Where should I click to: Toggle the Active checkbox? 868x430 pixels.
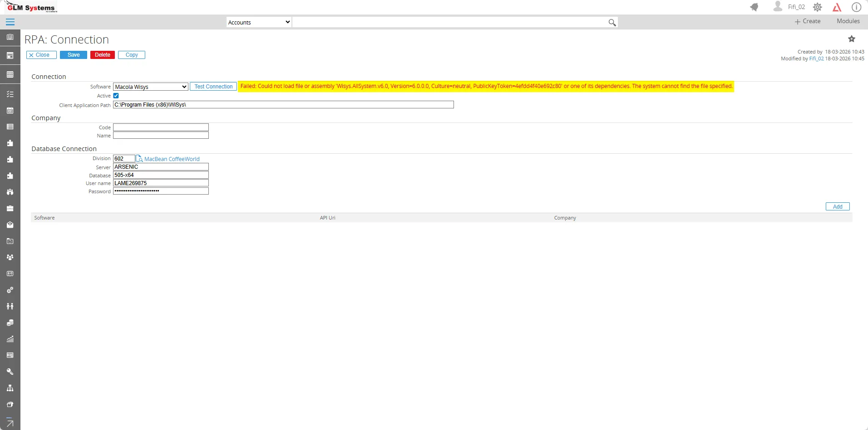pos(116,96)
